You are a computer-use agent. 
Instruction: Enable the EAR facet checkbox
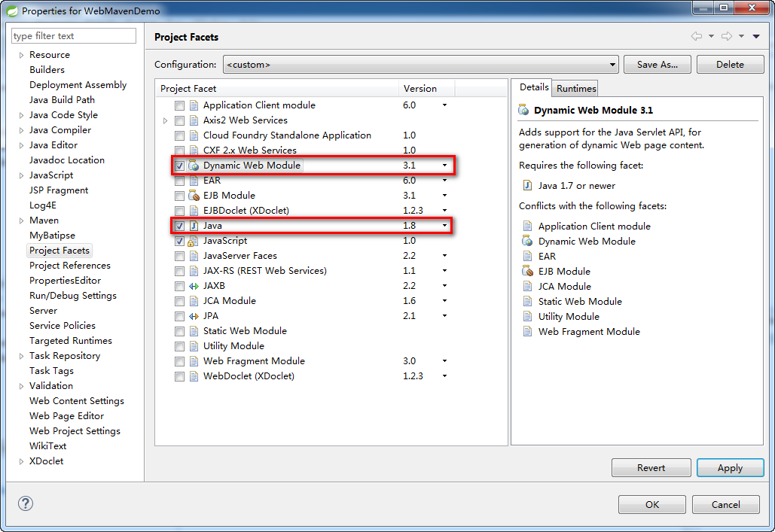[179, 181]
